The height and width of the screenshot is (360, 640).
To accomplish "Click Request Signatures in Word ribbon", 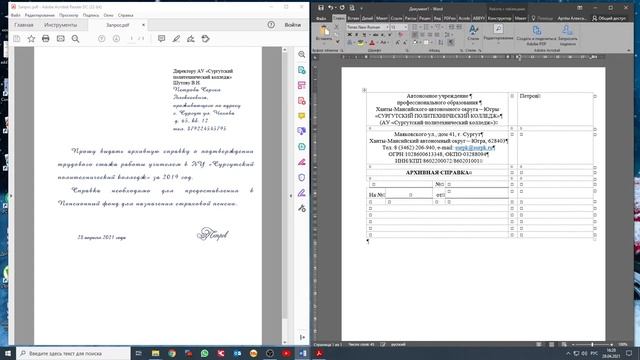I will tap(567, 35).
